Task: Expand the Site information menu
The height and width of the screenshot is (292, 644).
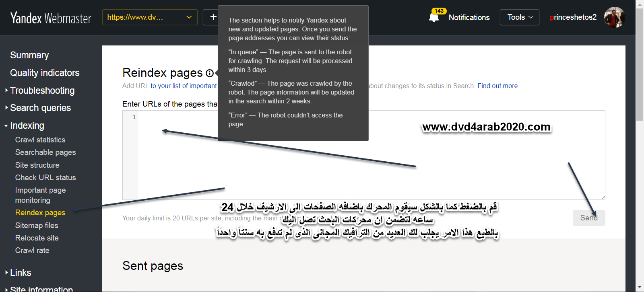Action: (41, 289)
